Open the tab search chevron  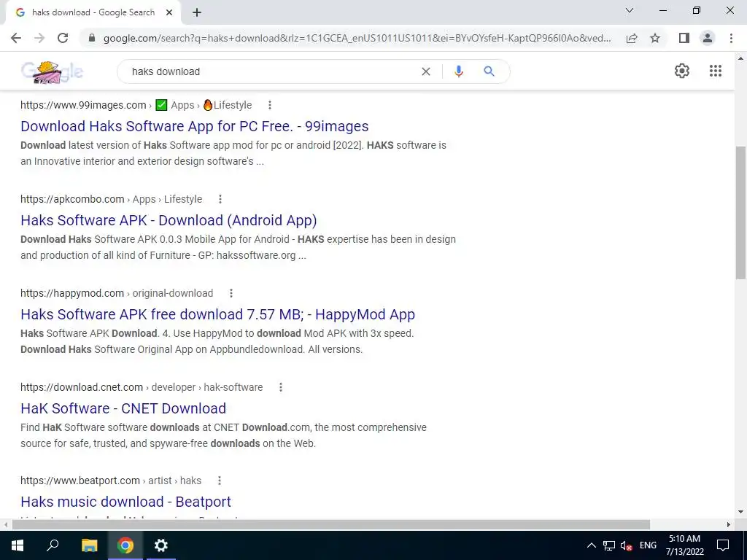coord(630,10)
